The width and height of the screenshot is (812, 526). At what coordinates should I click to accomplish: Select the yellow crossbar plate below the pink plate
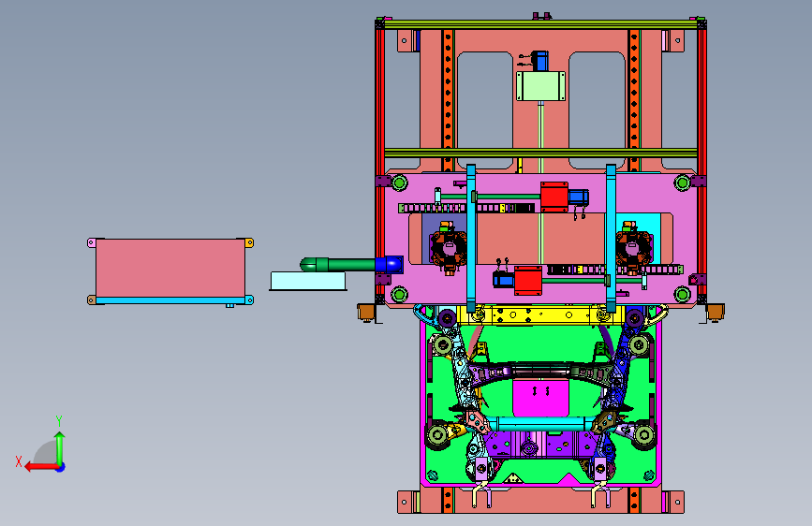541,314
